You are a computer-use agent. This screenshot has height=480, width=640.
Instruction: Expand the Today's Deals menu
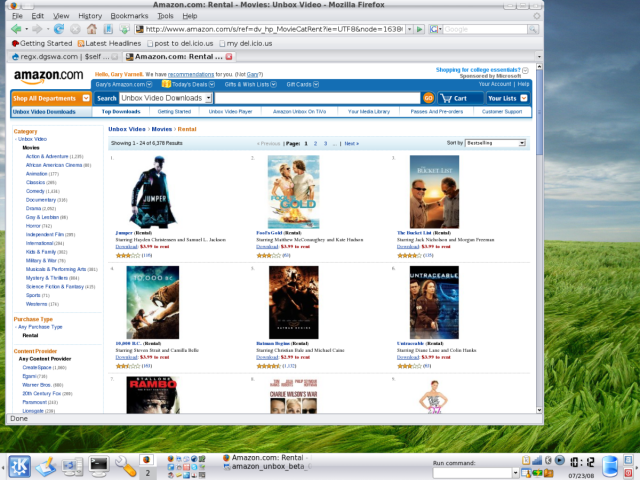pyautogui.click(x=212, y=84)
